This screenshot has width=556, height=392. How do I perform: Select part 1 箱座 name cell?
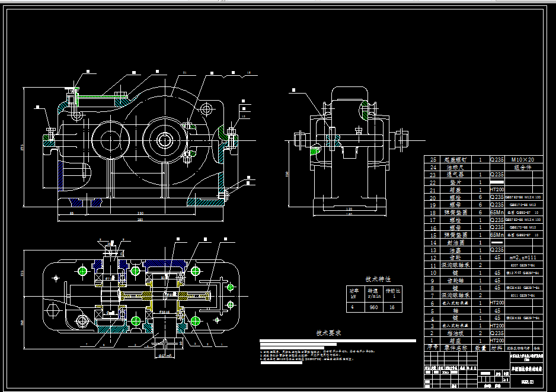[456, 340]
